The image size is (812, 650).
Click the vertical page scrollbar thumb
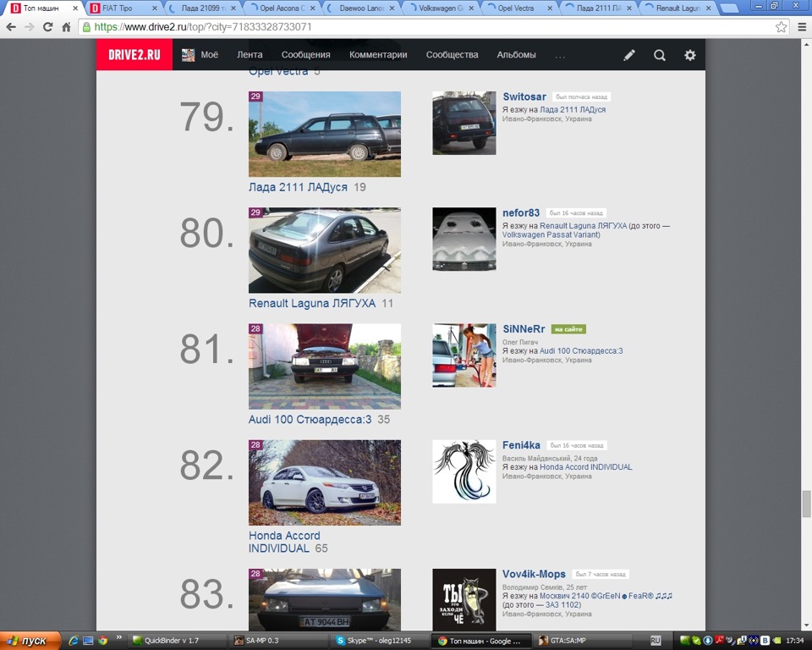[806, 504]
